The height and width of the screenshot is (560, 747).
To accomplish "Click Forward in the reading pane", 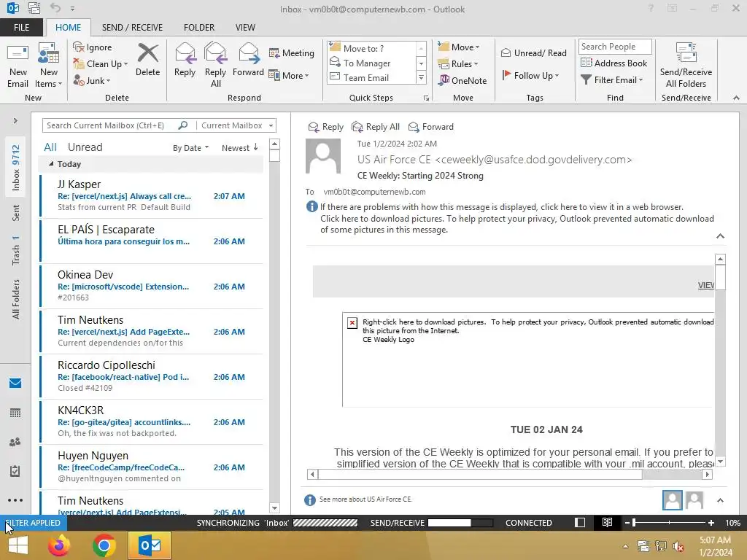I will 431,127.
